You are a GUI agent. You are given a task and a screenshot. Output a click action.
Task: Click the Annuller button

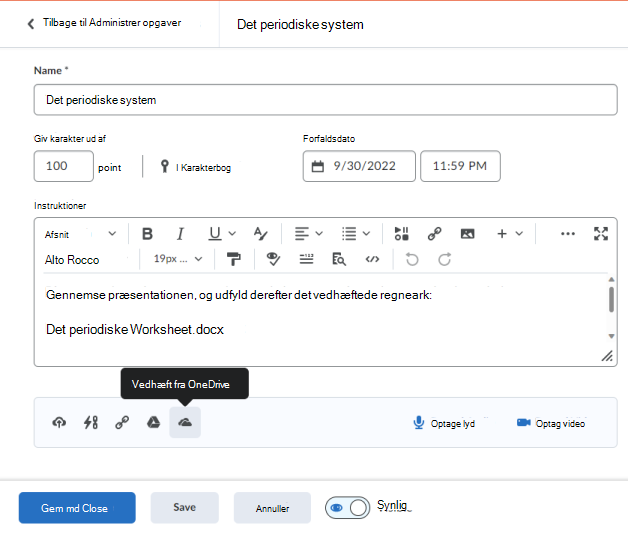272,508
